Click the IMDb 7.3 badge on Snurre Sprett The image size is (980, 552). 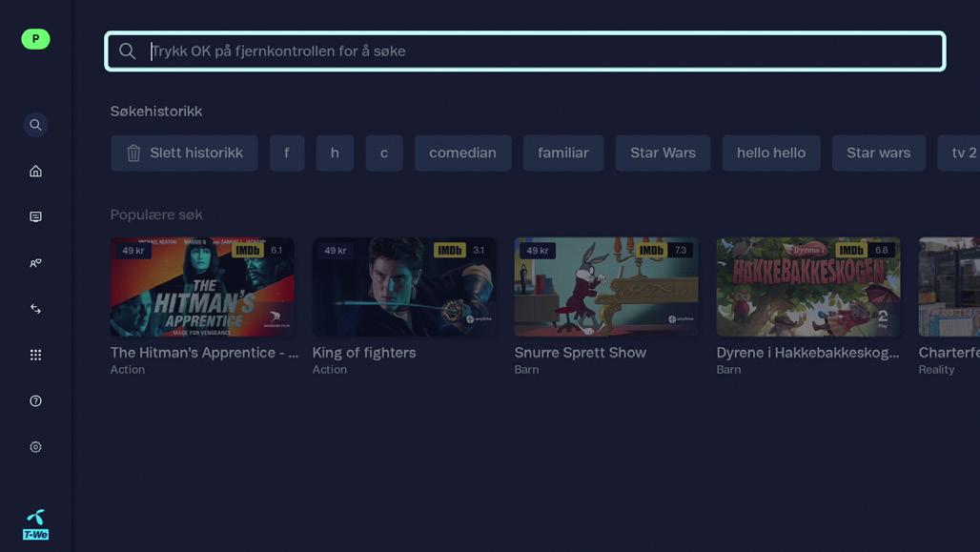pos(664,250)
